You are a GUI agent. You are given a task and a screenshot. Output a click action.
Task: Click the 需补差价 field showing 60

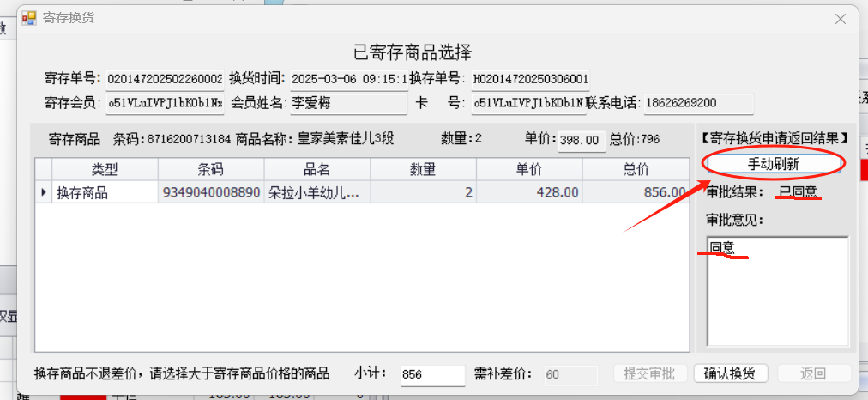571,374
